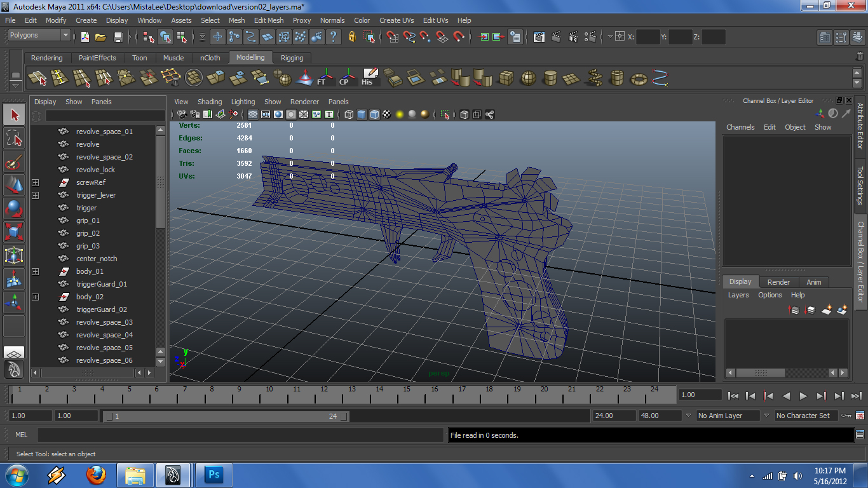
Task: Select the Lasso tool in the toolbox
Action: 14,139
